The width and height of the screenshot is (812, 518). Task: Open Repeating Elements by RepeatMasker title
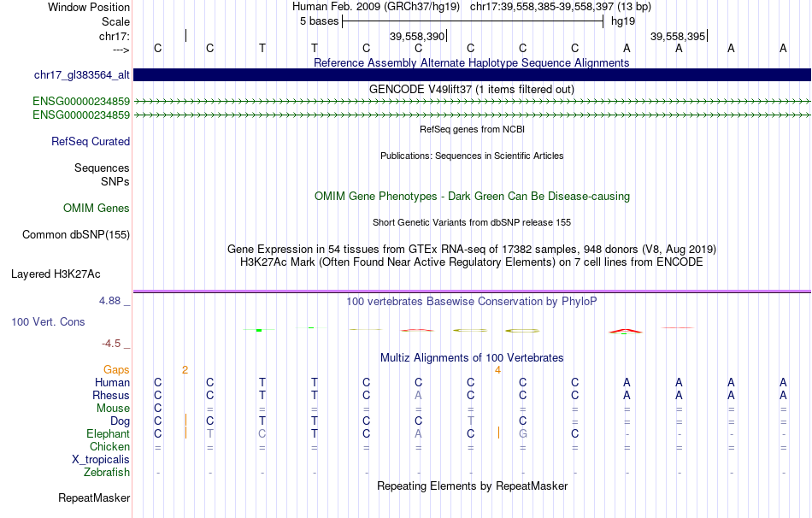pos(473,486)
